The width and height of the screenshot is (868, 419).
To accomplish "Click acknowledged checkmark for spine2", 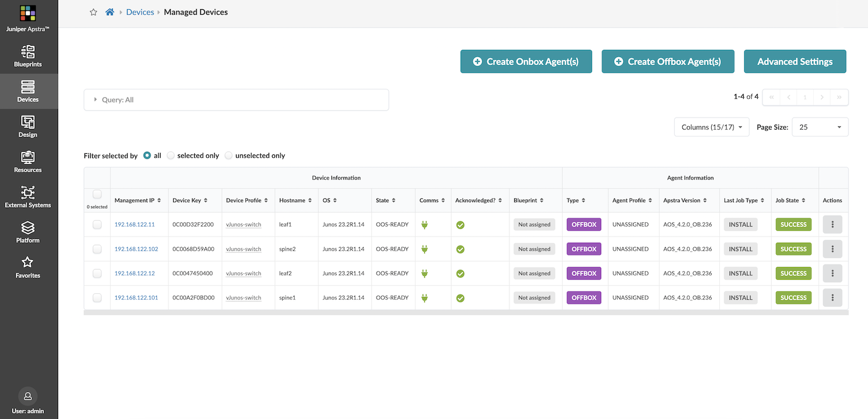I will (460, 249).
